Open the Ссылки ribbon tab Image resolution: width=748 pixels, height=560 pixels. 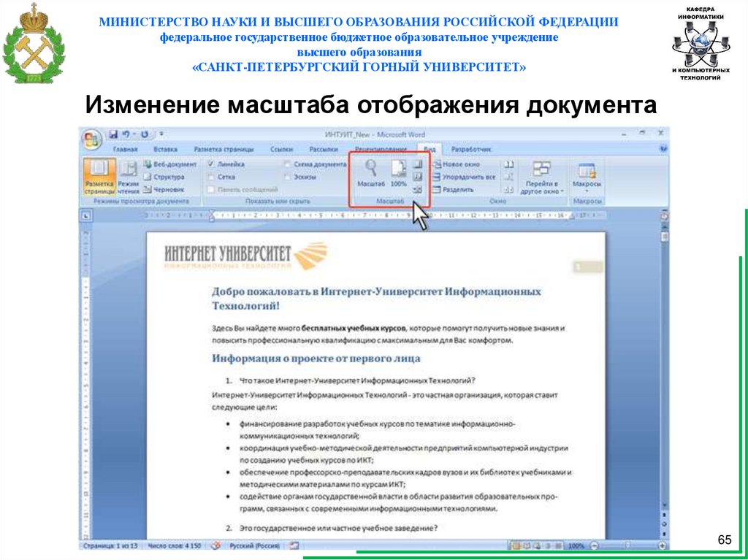[281, 149]
